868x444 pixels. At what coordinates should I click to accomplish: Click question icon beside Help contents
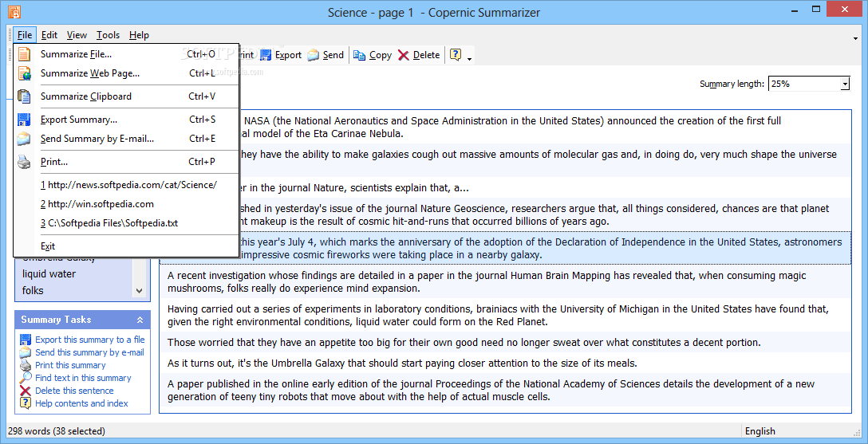point(26,403)
